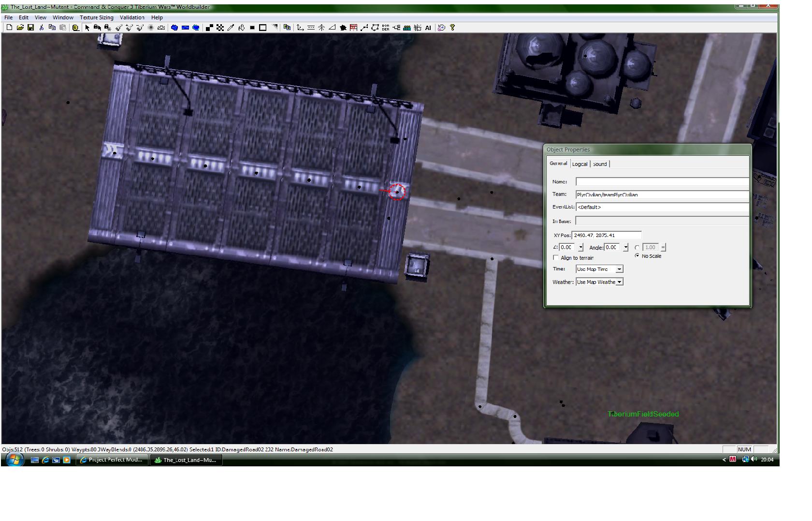
Task: Open the Weather dropdown
Action: (x=599, y=282)
